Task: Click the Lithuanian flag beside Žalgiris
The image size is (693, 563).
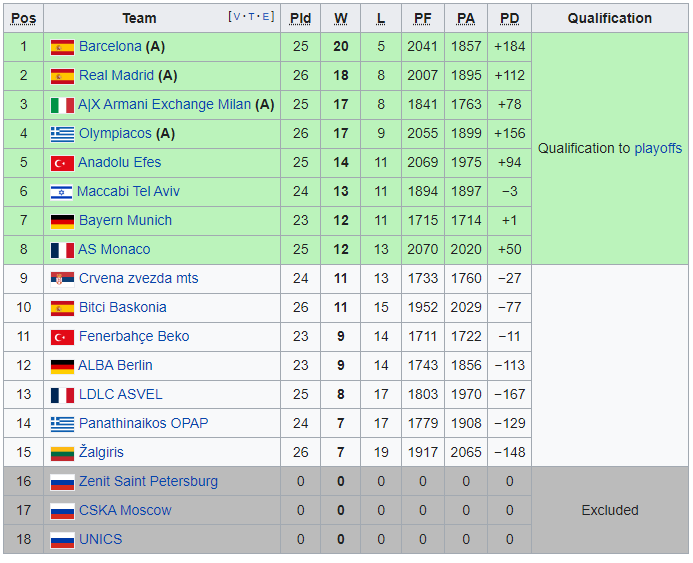Action: point(62,453)
